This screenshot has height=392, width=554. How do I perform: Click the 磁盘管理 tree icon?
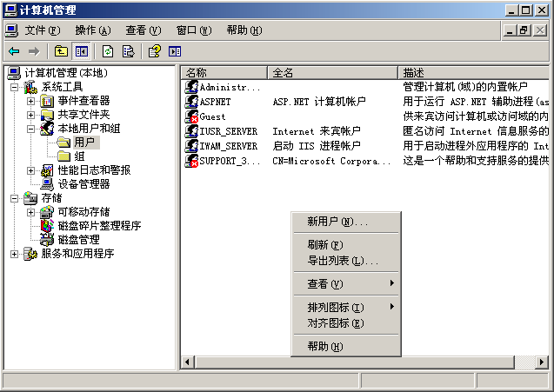(x=47, y=240)
